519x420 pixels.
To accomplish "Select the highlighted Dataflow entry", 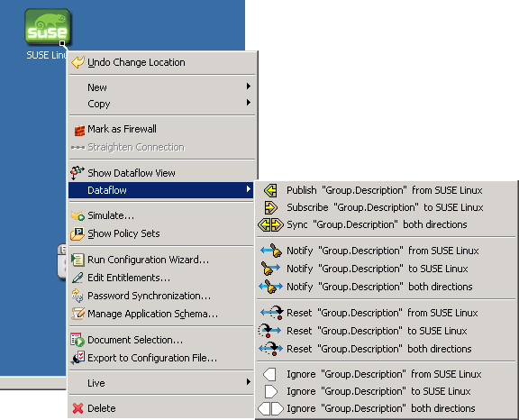I will 161,190.
